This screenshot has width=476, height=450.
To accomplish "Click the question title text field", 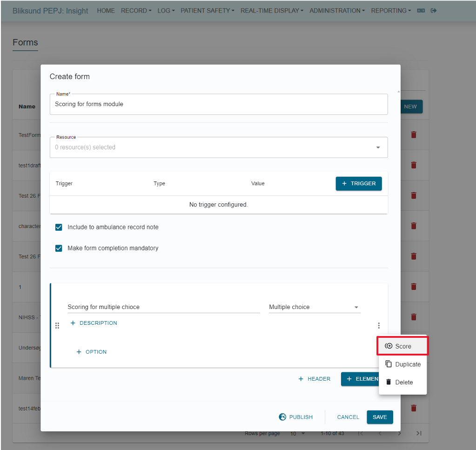I will pos(164,307).
